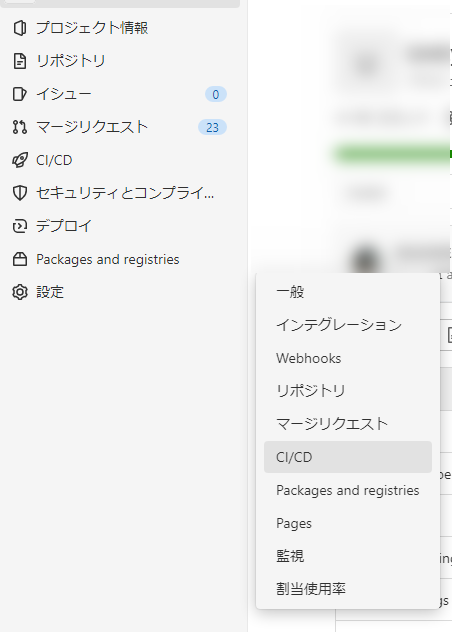This screenshot has height=632, width=452.
Task: Select 監視 in settings flyout
Action: pyautogui.click(x=348, y=556)
